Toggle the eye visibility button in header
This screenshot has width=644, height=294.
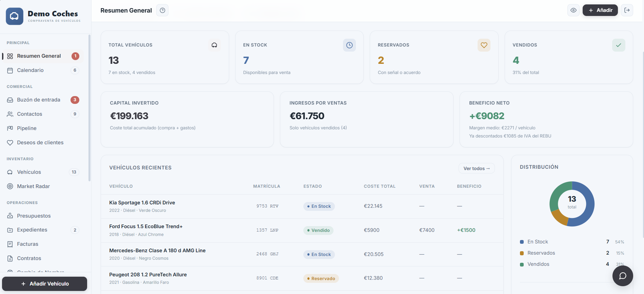[x=573, y=10]
